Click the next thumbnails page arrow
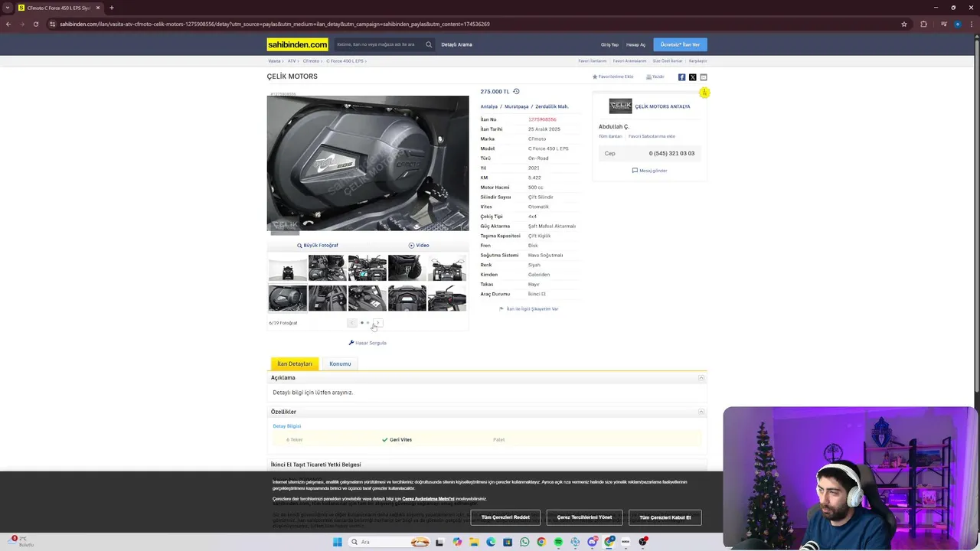 [377, 323]
